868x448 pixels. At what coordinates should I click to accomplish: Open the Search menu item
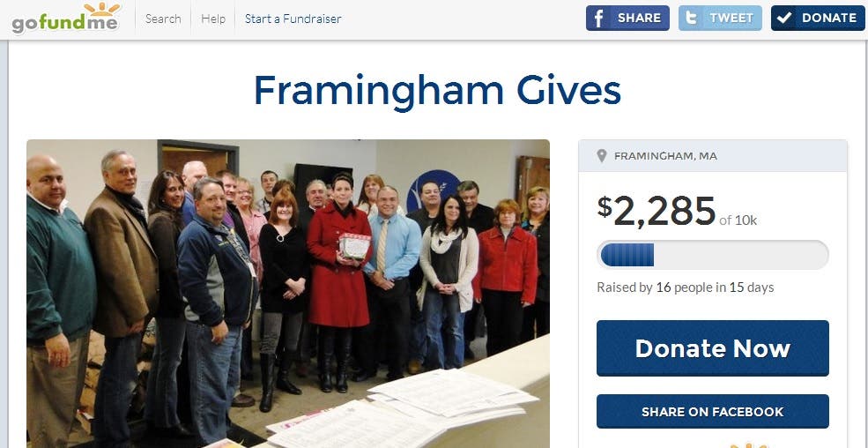click(163, 19)
